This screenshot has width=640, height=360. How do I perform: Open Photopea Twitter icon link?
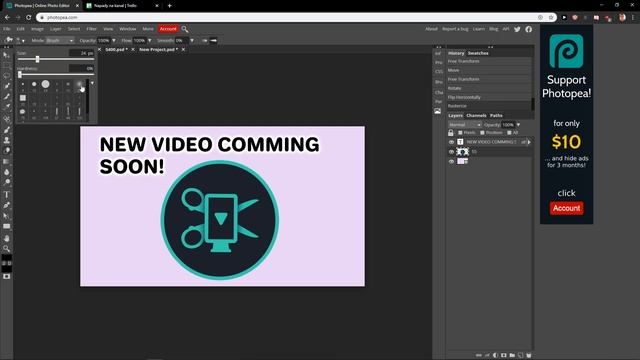pos(517,29)
